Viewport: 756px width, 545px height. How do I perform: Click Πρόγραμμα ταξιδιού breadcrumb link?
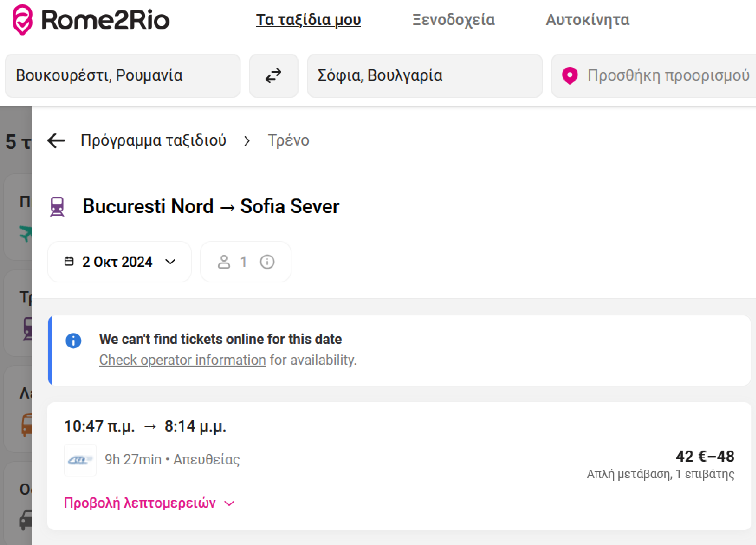pos(153,140)
